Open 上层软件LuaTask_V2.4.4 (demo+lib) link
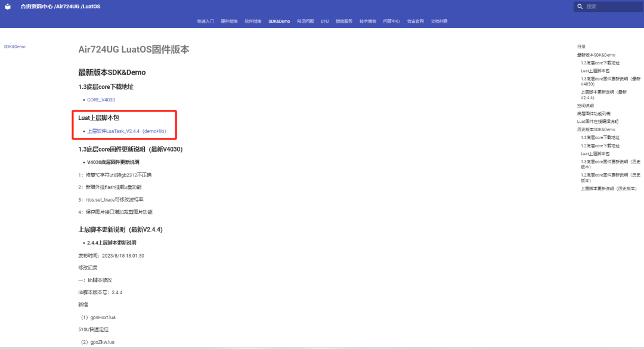Image resolution: width=644 pixels, height=349 pixels. click(x=126, y=131)
